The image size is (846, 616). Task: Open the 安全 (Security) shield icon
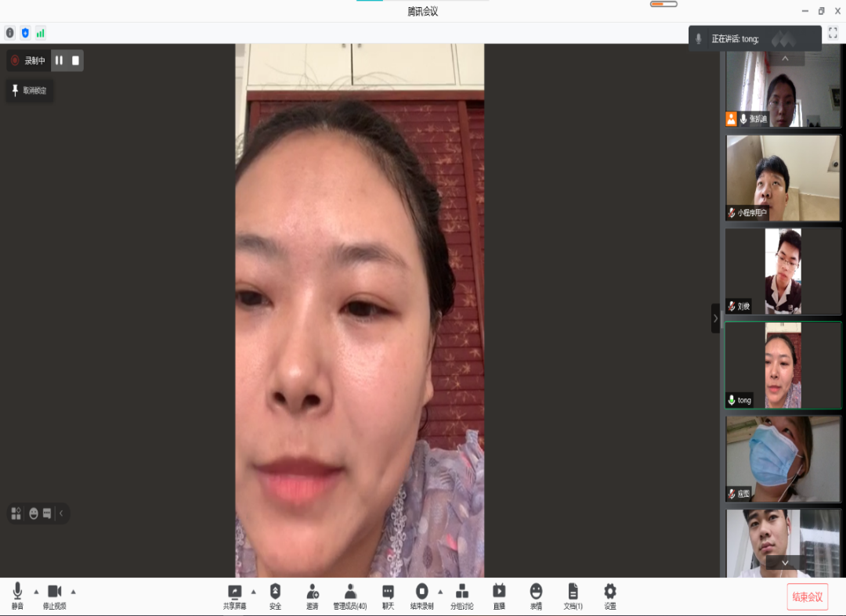(275, 596)
